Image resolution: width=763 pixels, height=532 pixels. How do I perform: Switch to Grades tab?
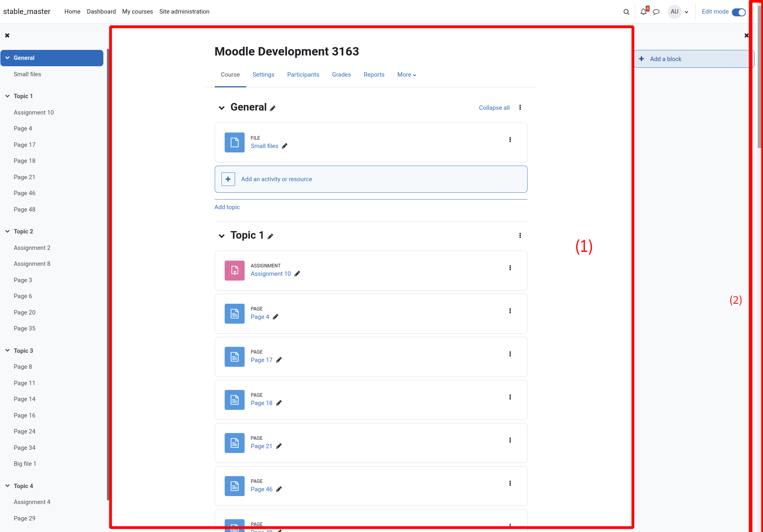342,75
